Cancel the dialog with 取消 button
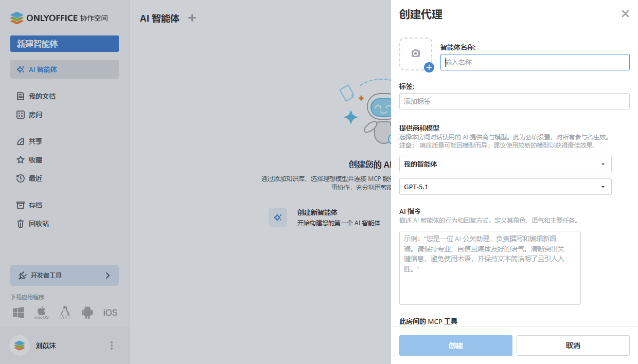Screen dimensions: 638x364 tap(572, 345)
